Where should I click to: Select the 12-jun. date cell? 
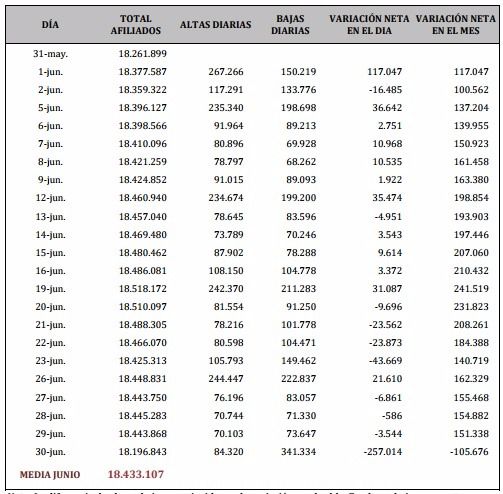(51, 198)
